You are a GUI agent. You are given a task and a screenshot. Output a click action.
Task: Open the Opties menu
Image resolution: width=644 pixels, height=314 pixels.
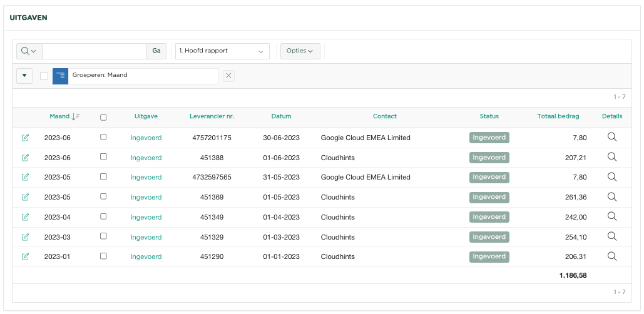(300, 51)
